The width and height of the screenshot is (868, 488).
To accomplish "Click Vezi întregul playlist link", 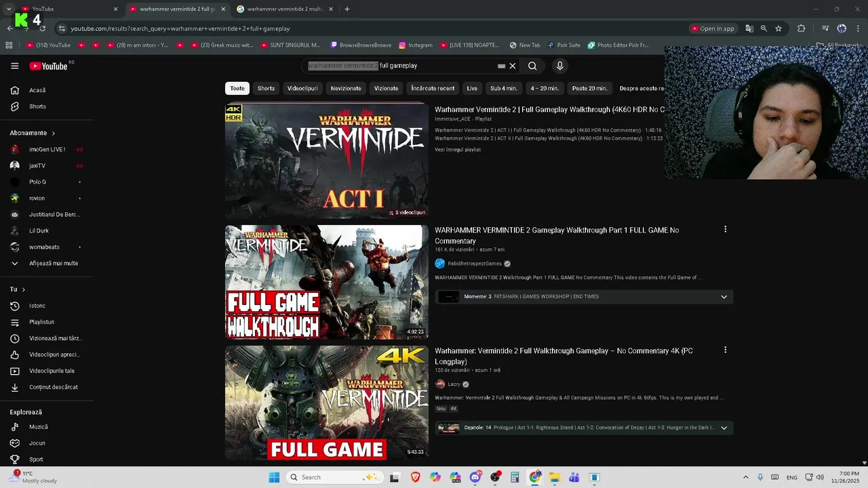I will coord(458,150).
